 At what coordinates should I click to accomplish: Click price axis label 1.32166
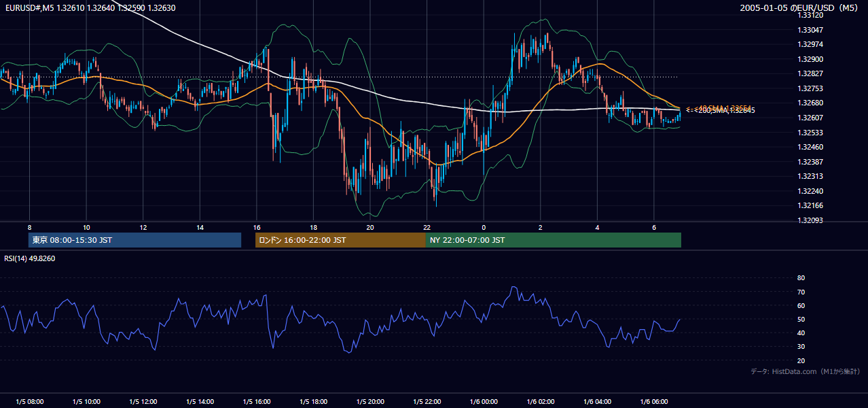tap(810, 205)
